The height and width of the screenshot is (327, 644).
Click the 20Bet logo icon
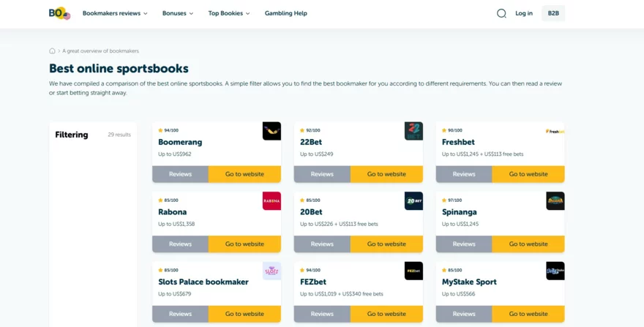(413, 201)
